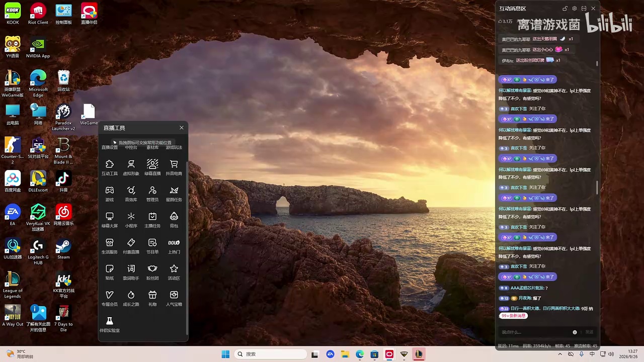Viewport: 644px width, 362px height.
Task: Open the 主播任务 streamer tasks tool
Action: click(x=152, y=220)
